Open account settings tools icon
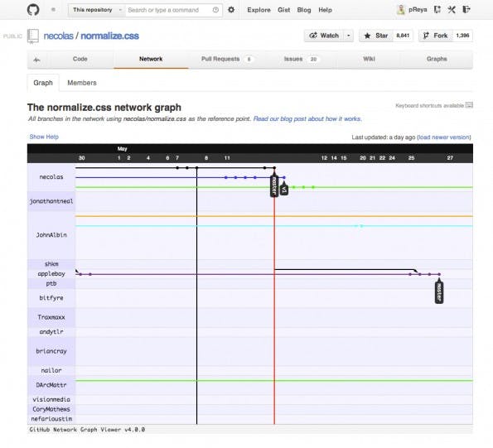The height and width of the screenshot is (448, 493). tap(452, 10)
